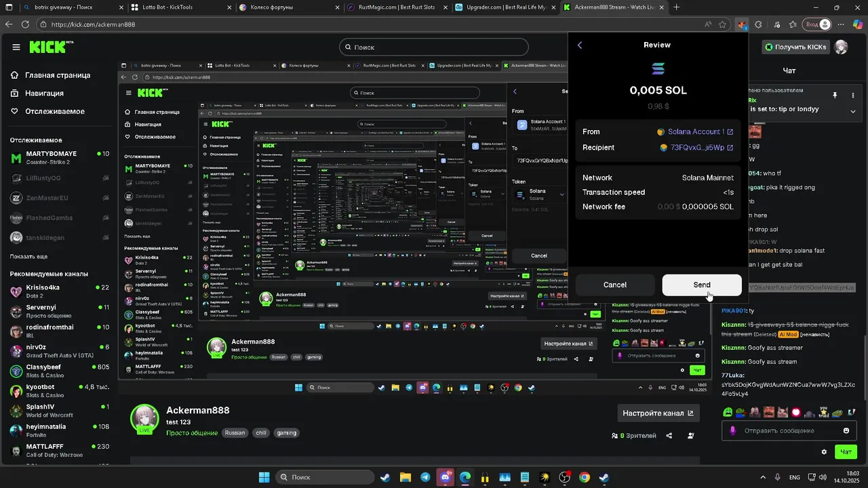Image resolution: width=868 pixels, height=488 pixels.
Task: Click the user report icon next to share
Action: click(691, 436)
